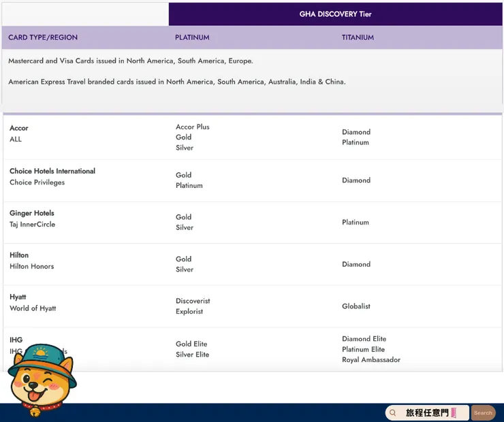Click Gold in the Accor row
The width and height of the screenshot is (504, 422).
(x=183, y=137)
